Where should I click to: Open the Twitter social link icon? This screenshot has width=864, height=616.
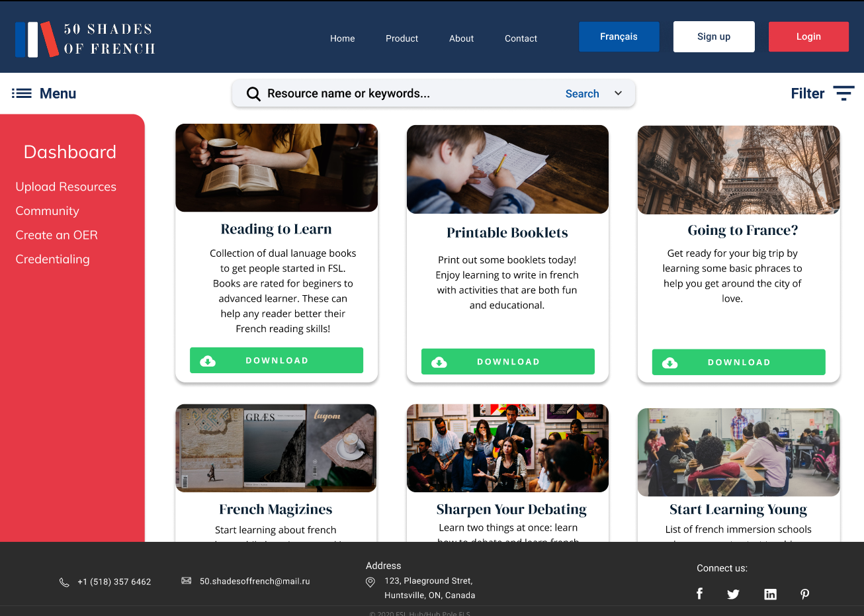733,594
